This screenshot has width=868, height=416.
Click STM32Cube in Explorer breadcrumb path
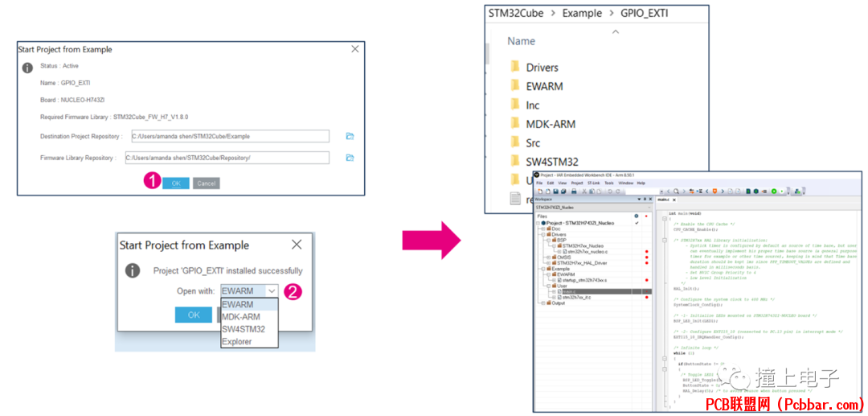(515, 13)
